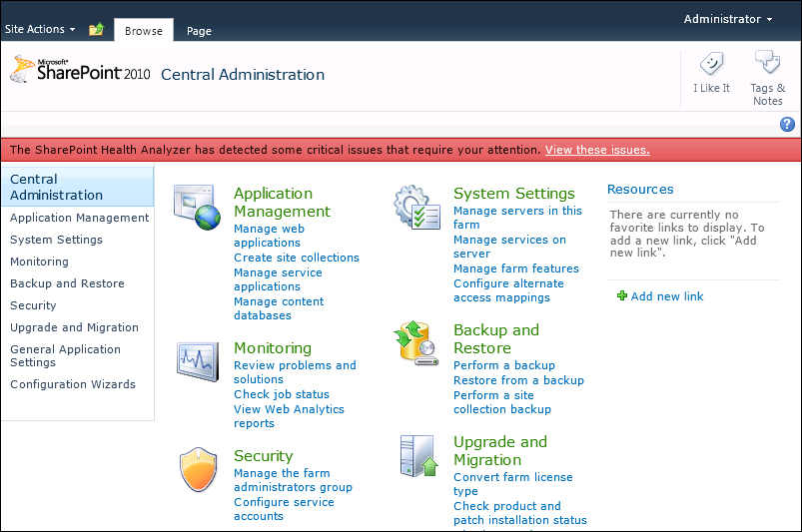Click Restore from a backup link
Image resolution: width=802 pixels, height=532 pixels.
[518, 380]
